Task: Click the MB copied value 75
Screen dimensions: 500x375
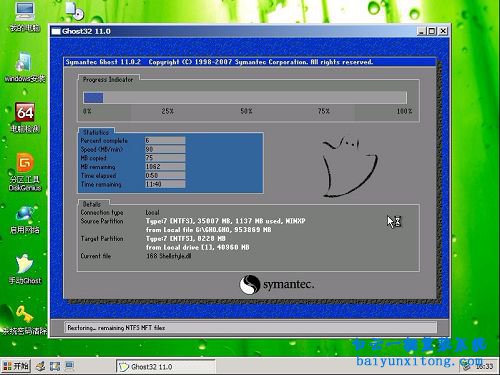Action: tap(165, 158)
